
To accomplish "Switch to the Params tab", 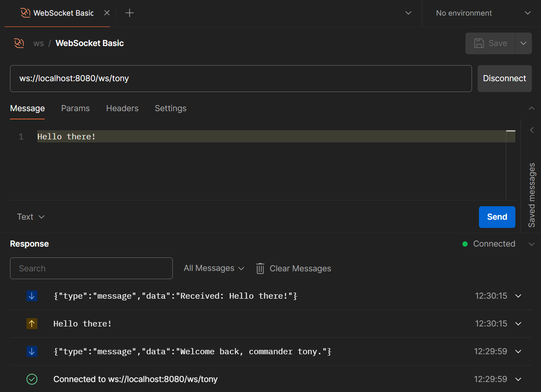I will pos(75,109).
